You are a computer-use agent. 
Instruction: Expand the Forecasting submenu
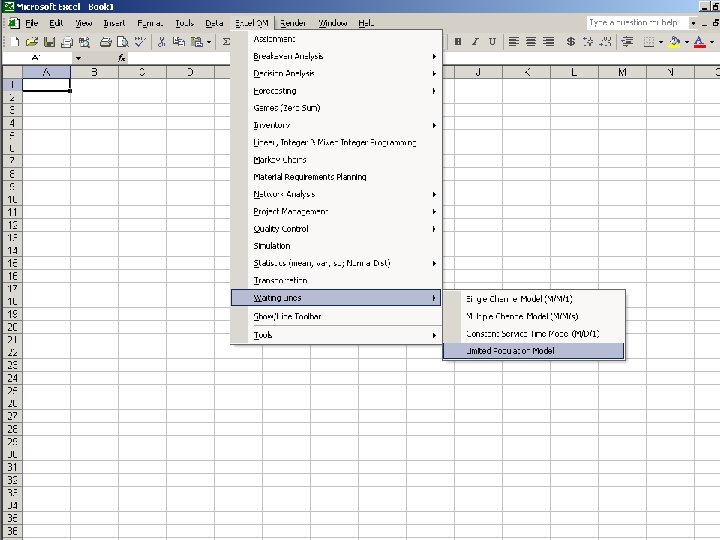pyautogui.click(x=336, y=91)
